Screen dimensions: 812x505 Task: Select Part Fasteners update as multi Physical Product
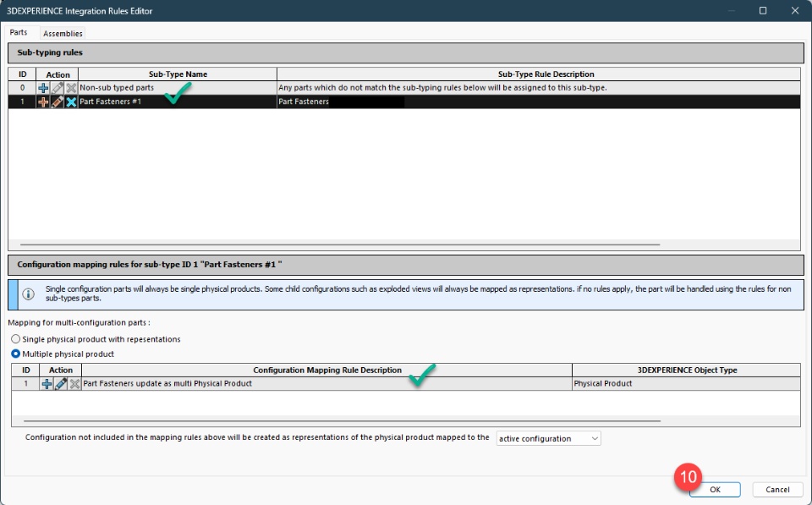(x=326, y=384)
